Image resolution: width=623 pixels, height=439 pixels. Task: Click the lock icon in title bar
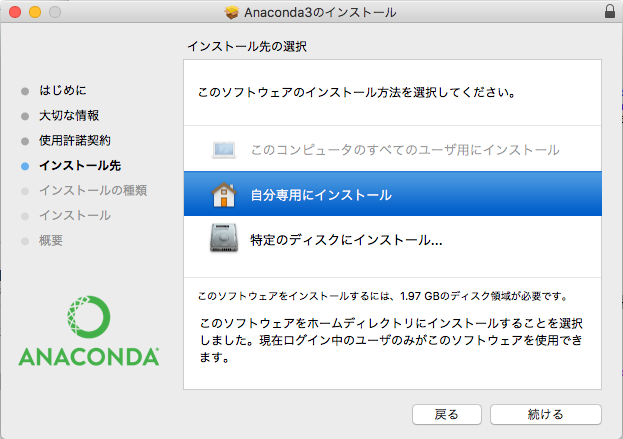click(x=610, y=13)
